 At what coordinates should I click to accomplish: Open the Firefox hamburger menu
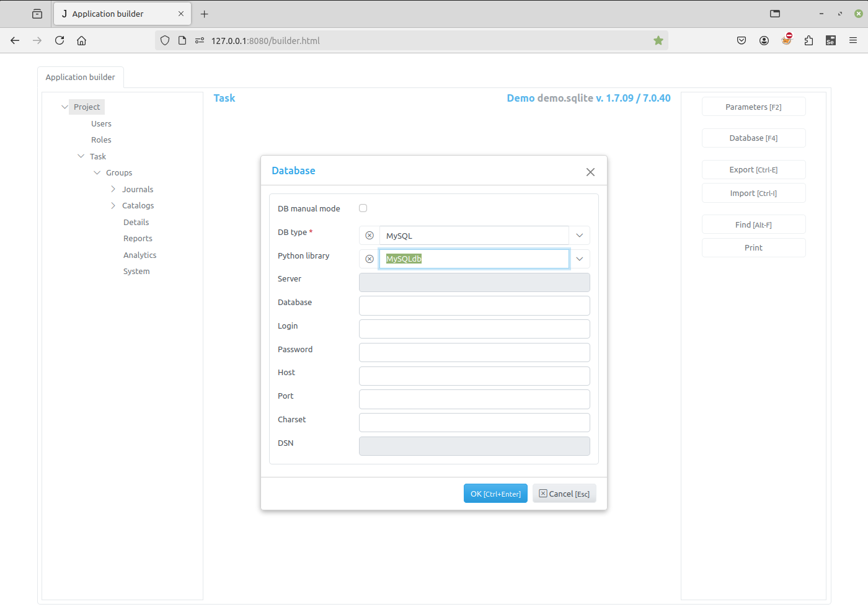(853, 41)
